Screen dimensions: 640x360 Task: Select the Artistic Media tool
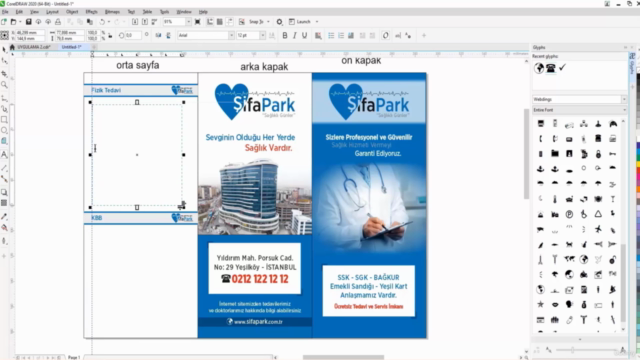pos(4,109)
